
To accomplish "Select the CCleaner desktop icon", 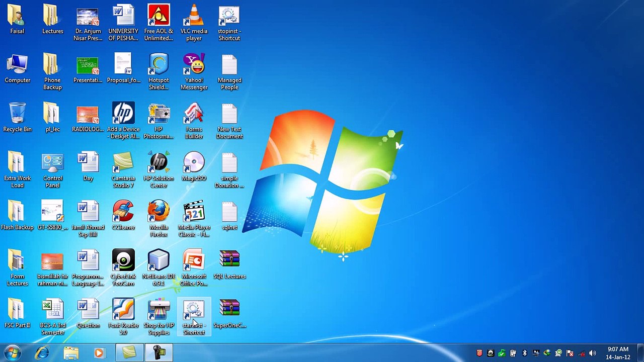I will pos(123,216).
